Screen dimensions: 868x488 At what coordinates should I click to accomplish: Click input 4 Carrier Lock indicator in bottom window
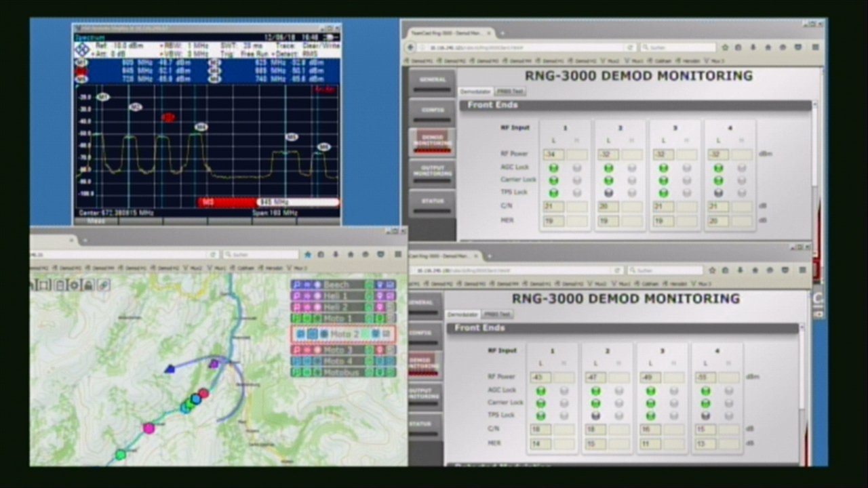click(705, 403)
